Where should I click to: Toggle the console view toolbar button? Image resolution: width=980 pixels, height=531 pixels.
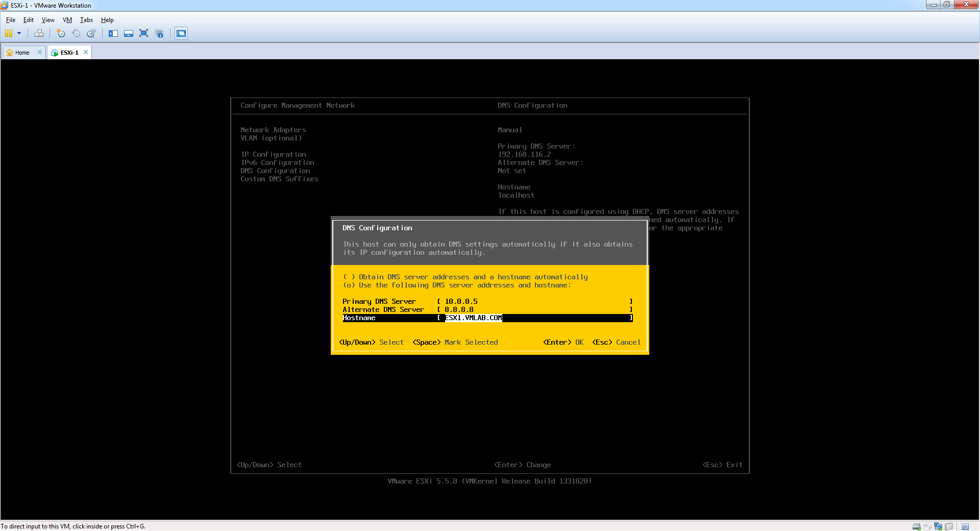[181, 33]
